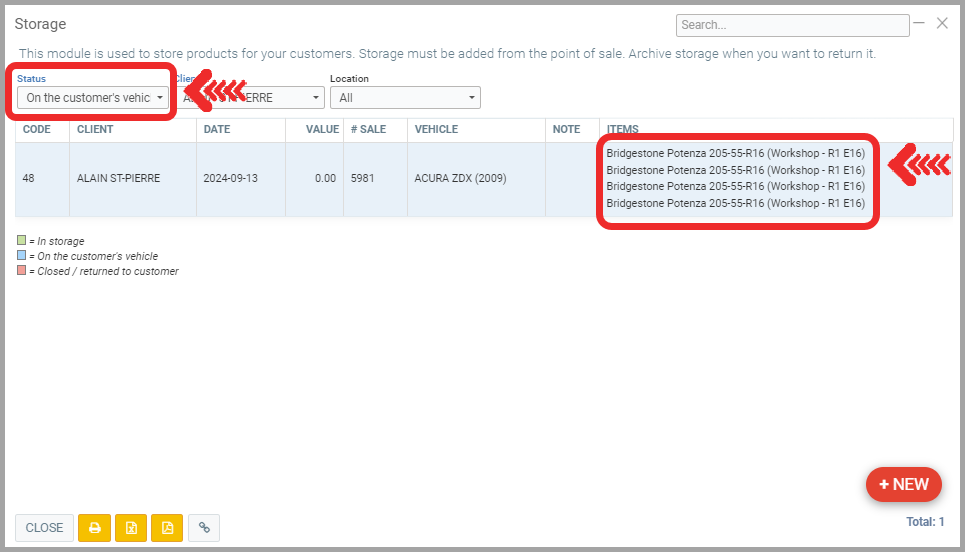Viewport: 965px width, 552px height.
Task: Open the Location dropdown set to All
Action: pyautogui.click(x=407, y=98)
